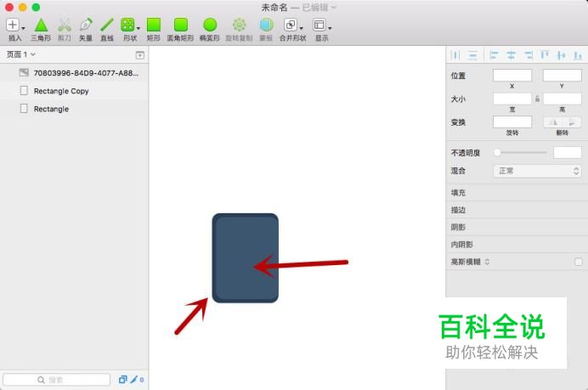The height and width of the screenshot is (390, 588).
Task: Open the 混合 blend mode dropdown
Action: pos(537,171)
